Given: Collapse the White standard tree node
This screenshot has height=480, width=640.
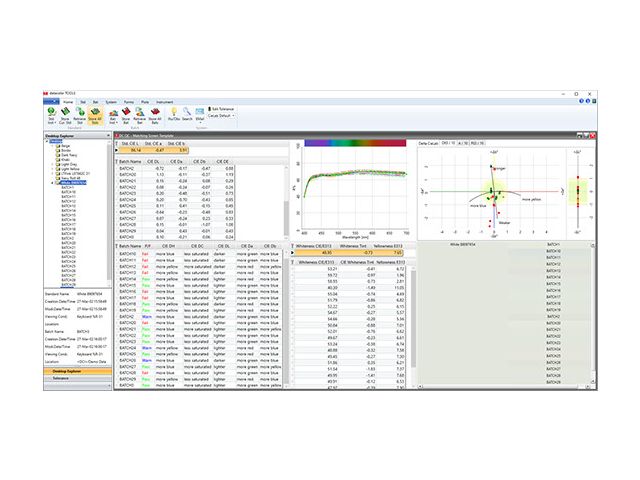Looking at the screenshot, I should click(x=53, y=183).
